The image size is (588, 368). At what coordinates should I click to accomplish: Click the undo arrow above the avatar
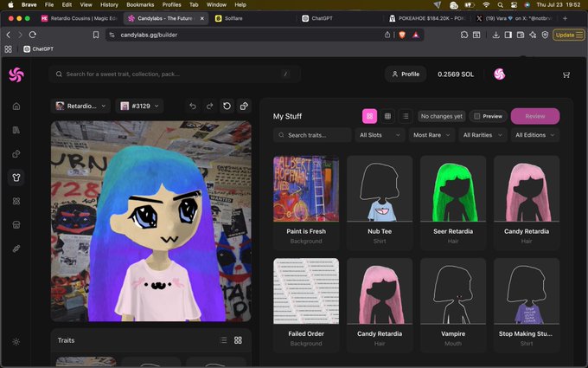pos(193,107)
